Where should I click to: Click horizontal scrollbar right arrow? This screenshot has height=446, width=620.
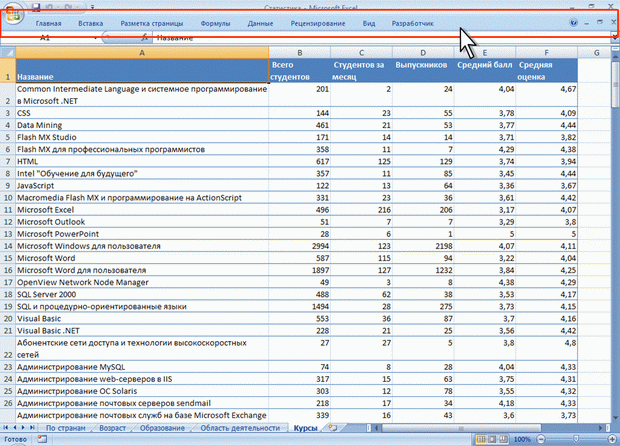click(601, 427)
